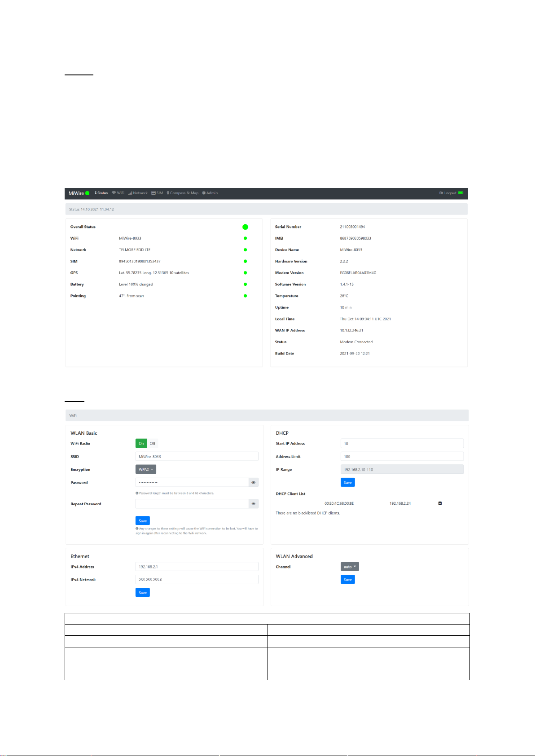Click Uptime value 10 min

tap(346, 307)
